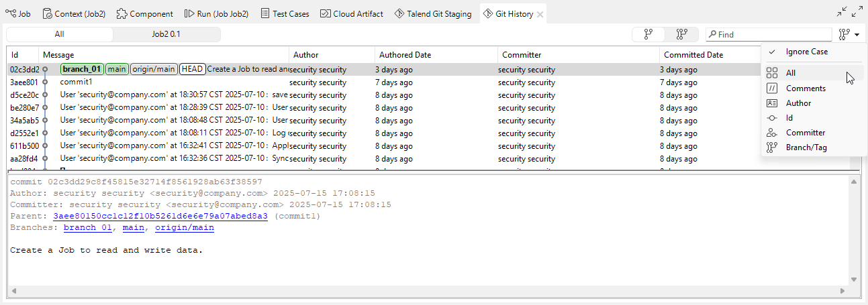Viewport: 868px width, 305px height.
Task: Choose the All search filter option
Action: pos(790,73)
